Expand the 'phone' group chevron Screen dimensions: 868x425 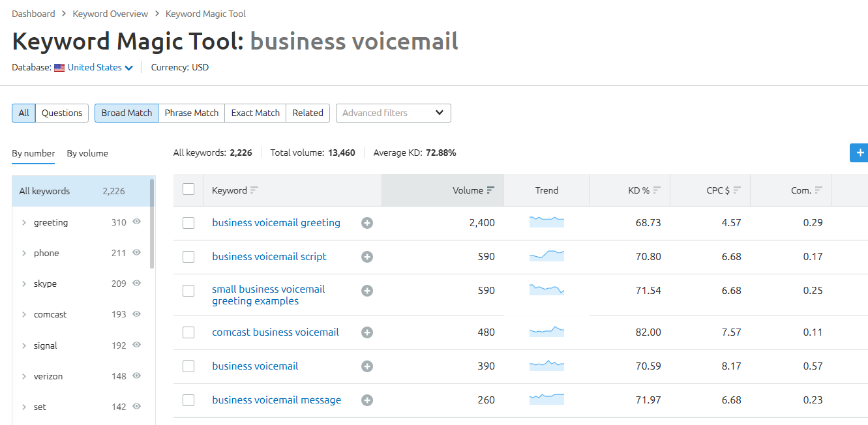pos(24,254)
